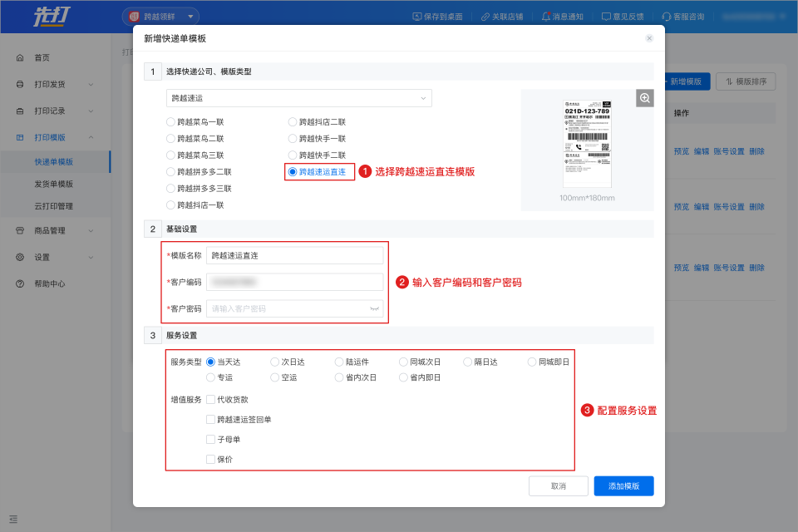
Task: Enable the 代收货款 checkbox
Action: click(210, 400)
